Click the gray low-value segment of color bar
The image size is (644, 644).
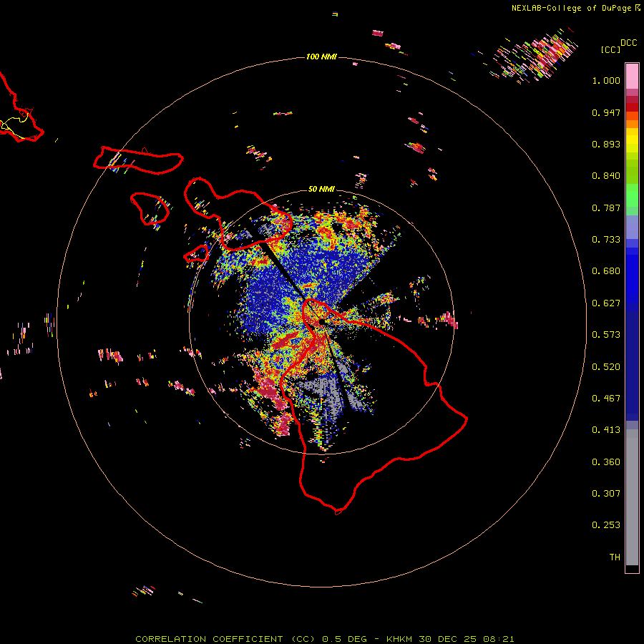tap(632, 497)
